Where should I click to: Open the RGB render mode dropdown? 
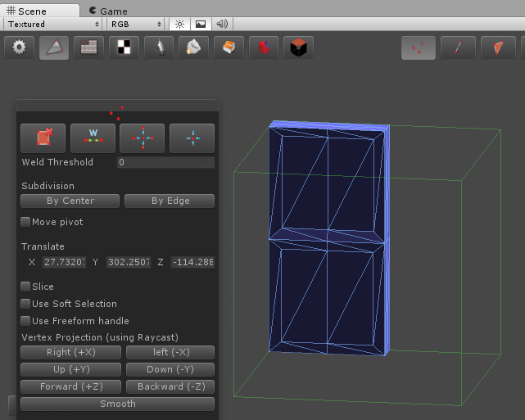pyautogui.click(x=137, y=25)
